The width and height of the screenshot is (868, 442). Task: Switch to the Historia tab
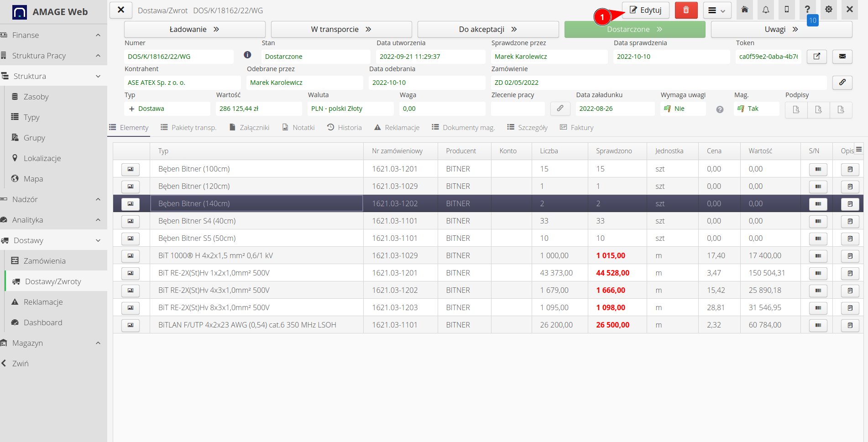click(x=345, y=128)
